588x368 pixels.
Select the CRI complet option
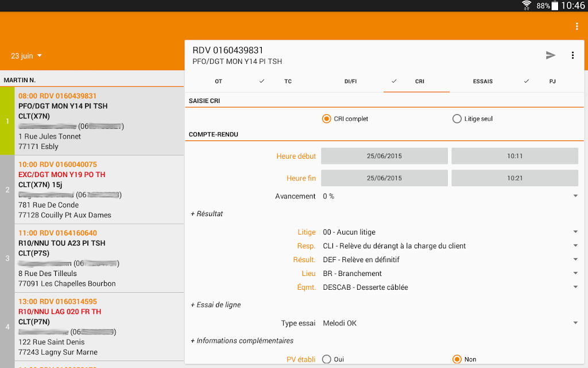(345, 118)
